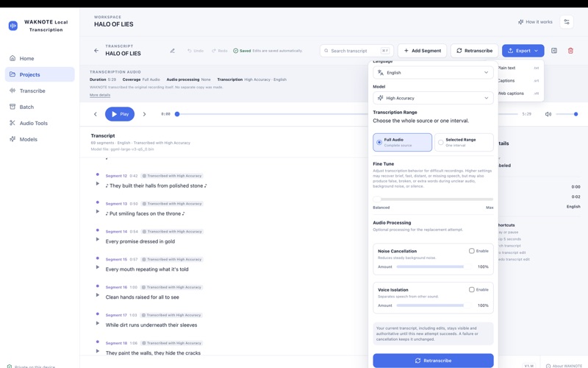Click the back arrow beside transcript title
This screenshot has height=368, width=588.
96,50
